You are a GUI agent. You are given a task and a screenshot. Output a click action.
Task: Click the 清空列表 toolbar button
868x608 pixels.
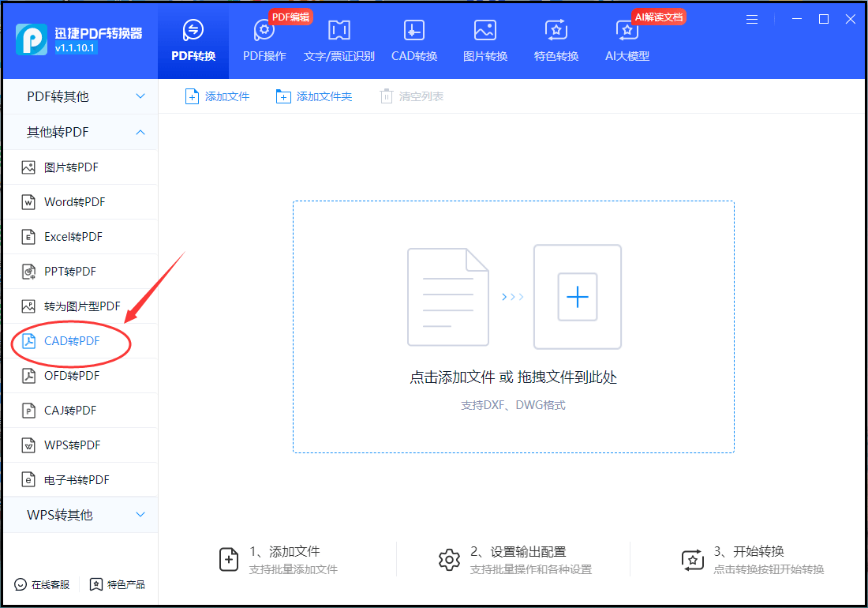click(x=411, y=96)
